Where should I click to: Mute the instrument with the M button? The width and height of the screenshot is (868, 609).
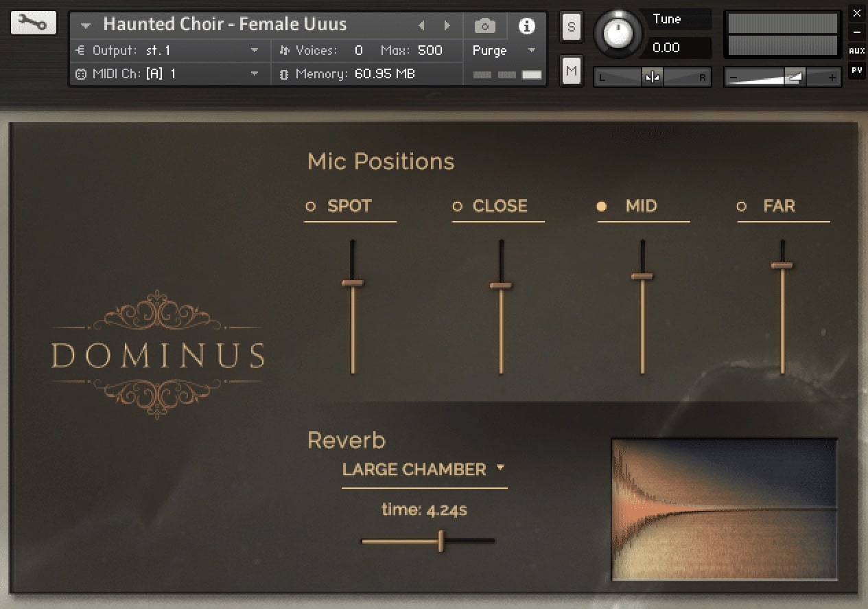coord(571,70)
